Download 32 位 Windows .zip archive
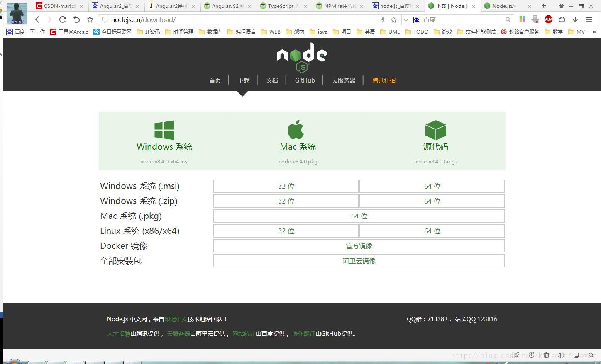This screenshot has width=601, height=364. (286, 201)
